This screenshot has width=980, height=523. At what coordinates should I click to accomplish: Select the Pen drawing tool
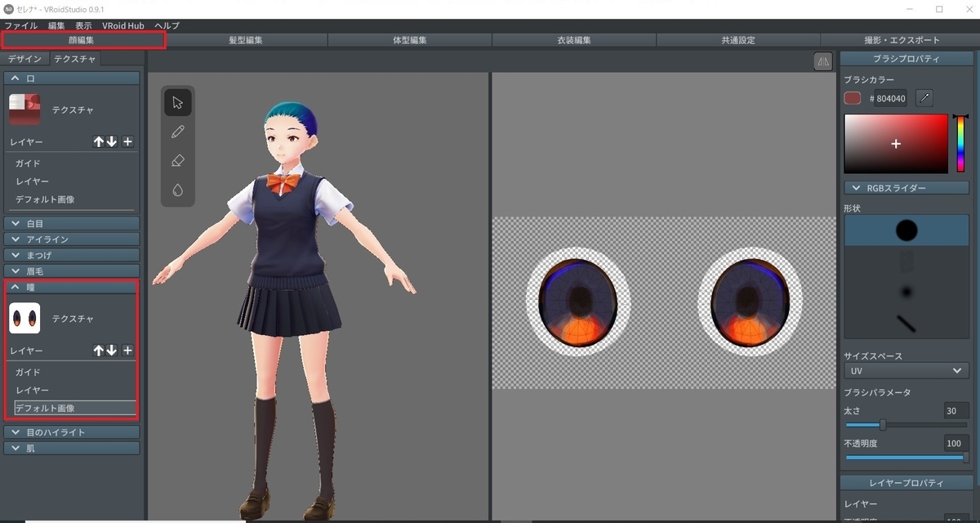pyautogui.click(x=177, y=131)
